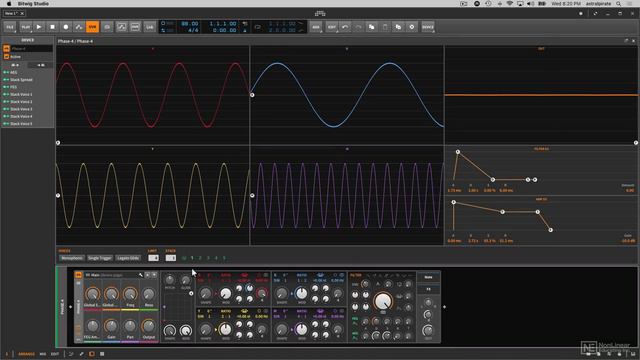The height and width of the screenshot is (360, 640).
Task: Click the filter envelope peak breakpoint
Action: pos(458,152)
